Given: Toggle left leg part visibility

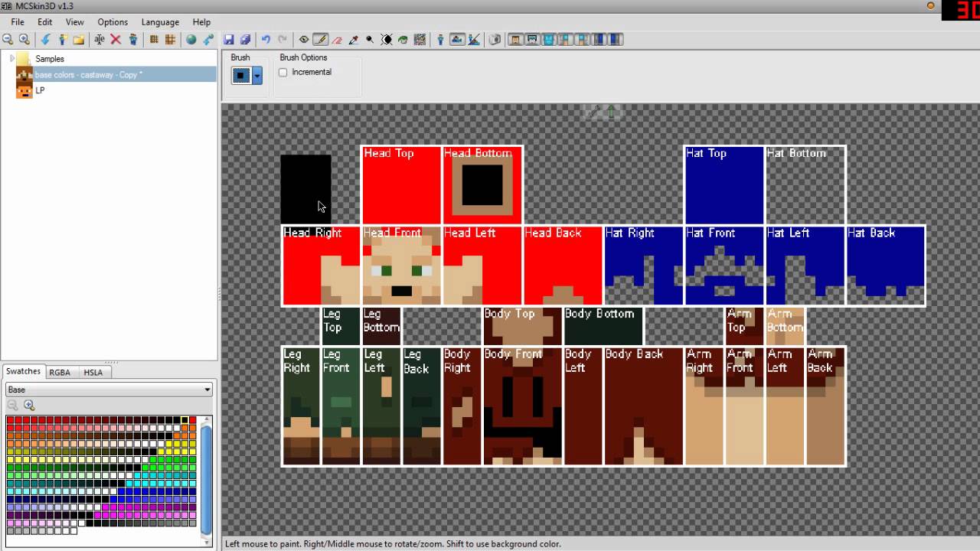Looking at the screenshot, I should 599,40.
